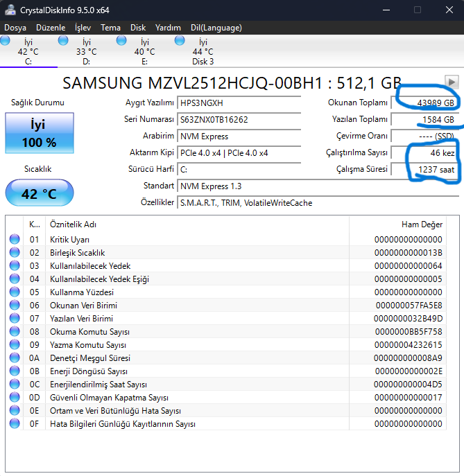Select drive C: disk tab
The height and width of the screenshot is (476, 464).
[28, 51]
